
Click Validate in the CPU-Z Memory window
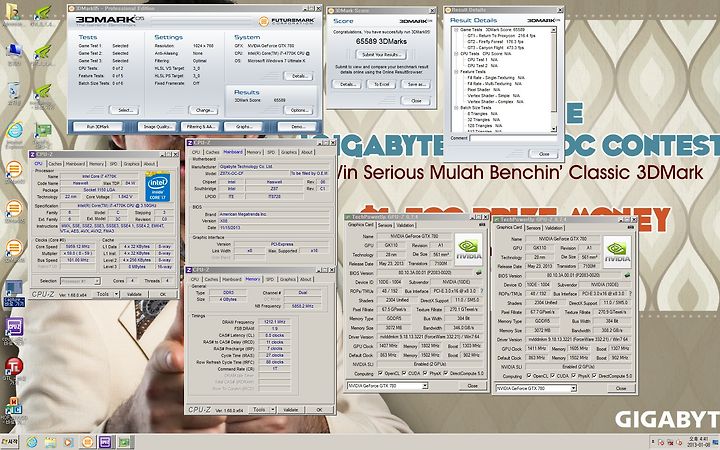click(290, 410)
